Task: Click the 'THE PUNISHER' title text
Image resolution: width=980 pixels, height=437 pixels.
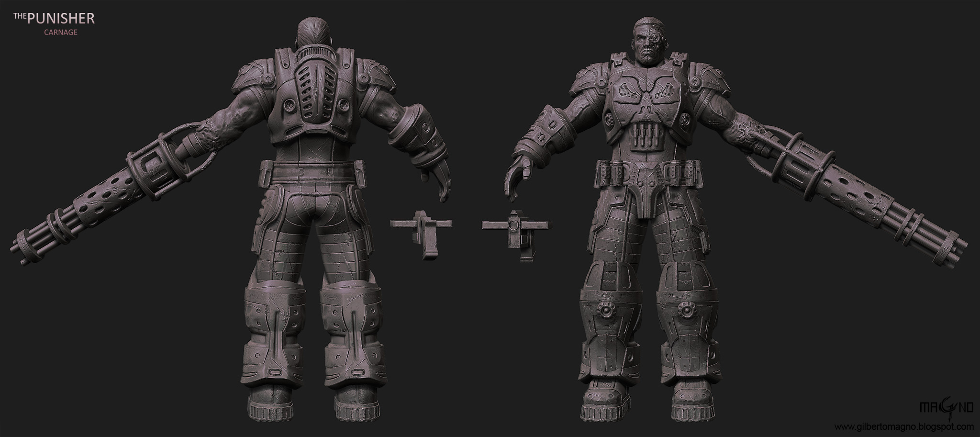Action: pyautogui.click(x=54, y=19)
